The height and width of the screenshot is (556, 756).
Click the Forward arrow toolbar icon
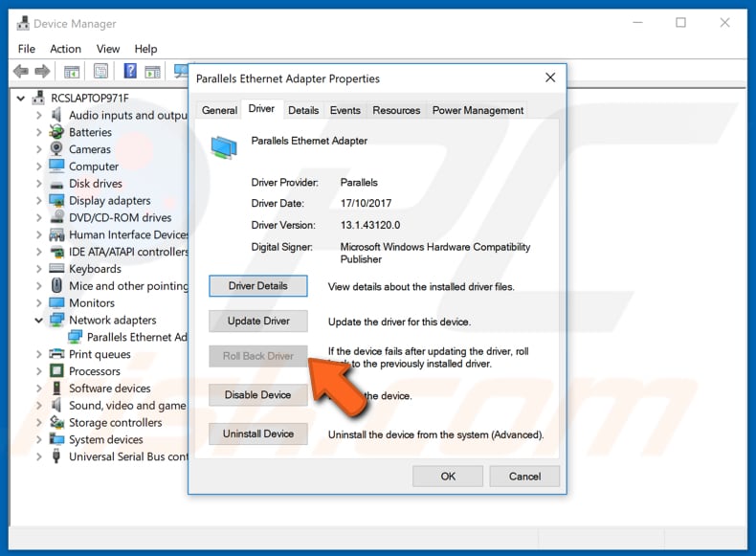(42, 72)
